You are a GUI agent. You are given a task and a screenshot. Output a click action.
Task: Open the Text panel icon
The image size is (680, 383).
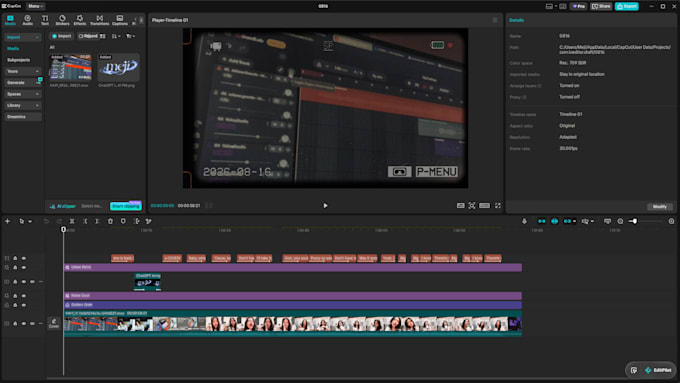pyautogui.click(x=45, y=20)
